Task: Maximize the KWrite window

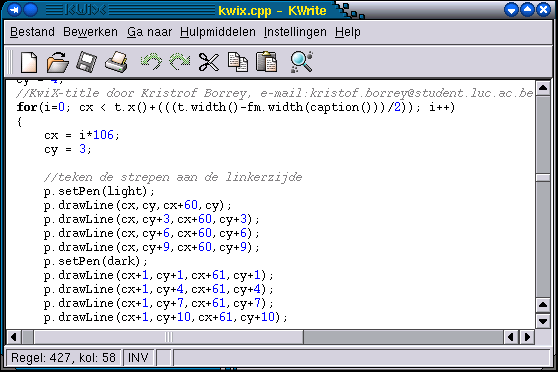Action: pyautogui.click(x=527, y=10)
